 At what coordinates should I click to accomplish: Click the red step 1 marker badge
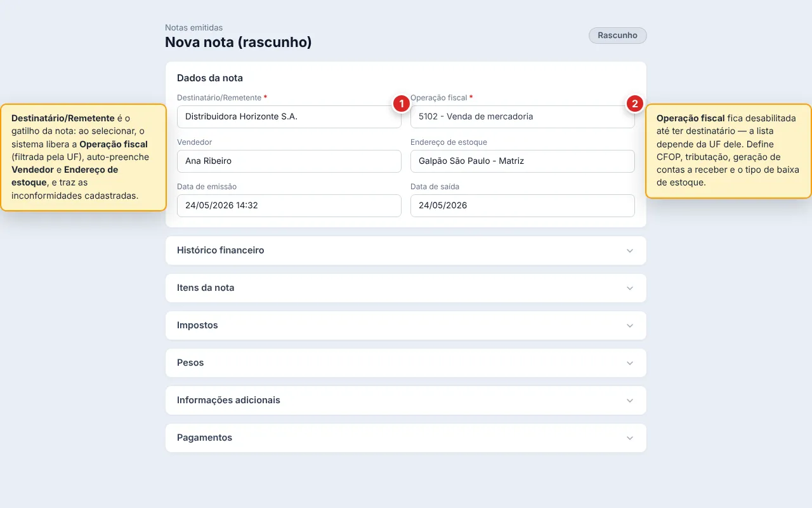(401, 104)
